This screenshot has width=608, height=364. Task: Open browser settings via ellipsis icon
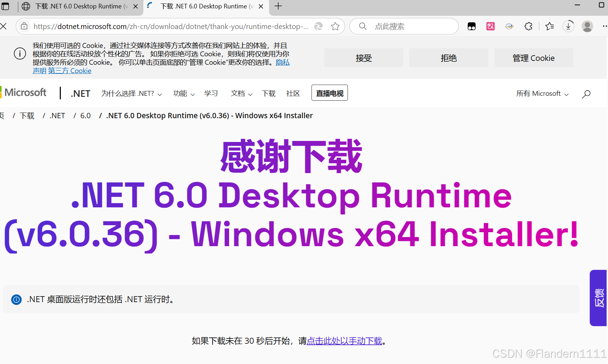[604, 26]
